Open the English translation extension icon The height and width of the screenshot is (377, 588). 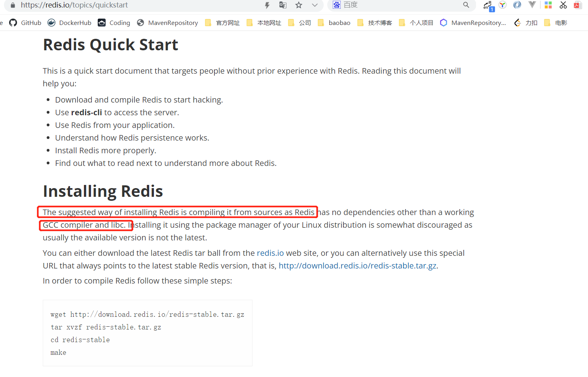tap(488, 6)
